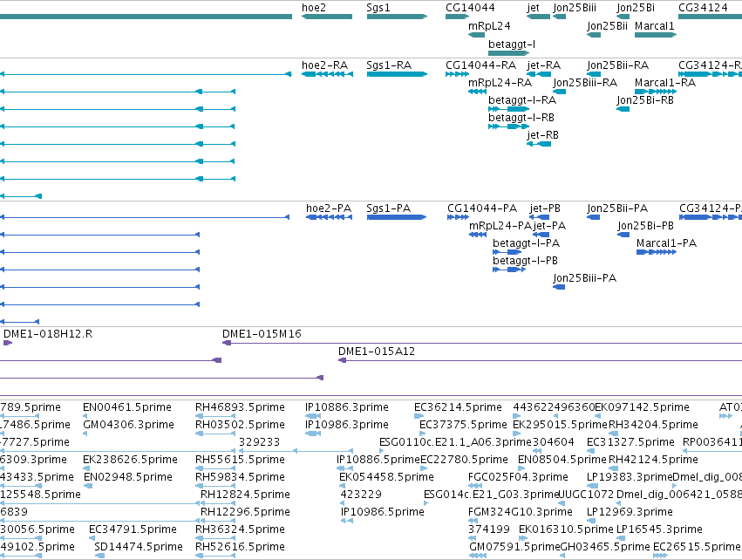742x560 pixels.
Task: Select the RH52616.5prime EST label
Action: 241,547
